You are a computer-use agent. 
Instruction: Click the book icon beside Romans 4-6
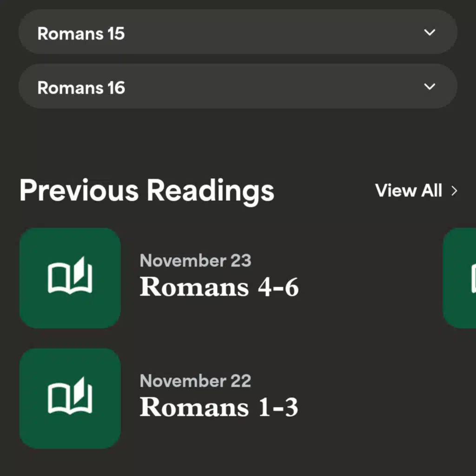70,278
